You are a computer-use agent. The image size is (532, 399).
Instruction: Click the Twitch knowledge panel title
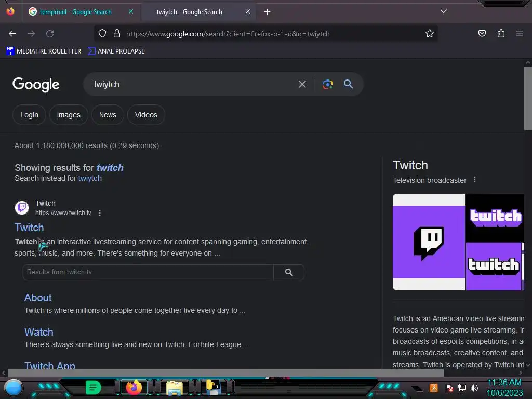click(410, 165)
